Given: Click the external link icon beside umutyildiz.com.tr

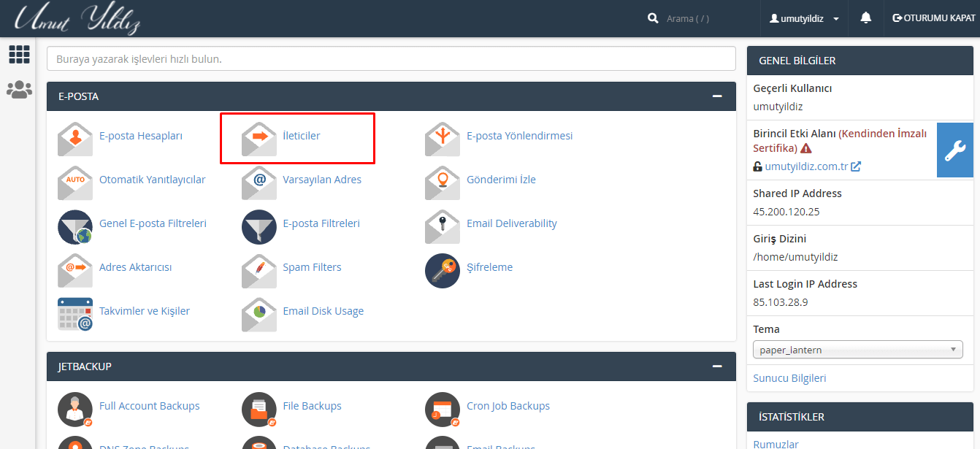Looking at the screenshot, I should click(856, 166).
